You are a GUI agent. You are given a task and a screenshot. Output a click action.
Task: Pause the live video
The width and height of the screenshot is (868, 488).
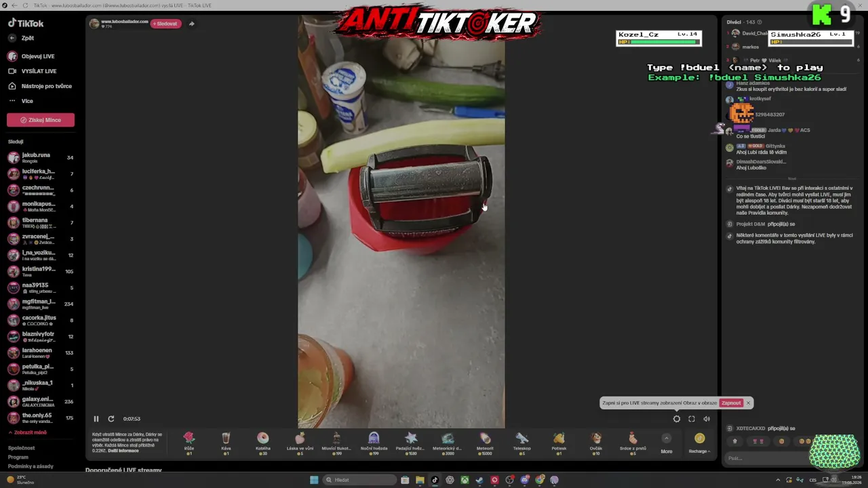96,419
